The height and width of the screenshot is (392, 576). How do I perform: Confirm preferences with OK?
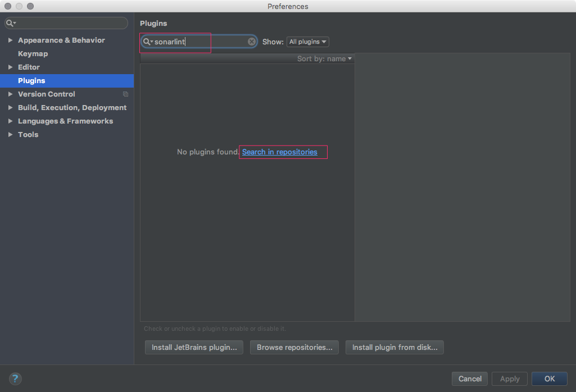click(550, 379)
